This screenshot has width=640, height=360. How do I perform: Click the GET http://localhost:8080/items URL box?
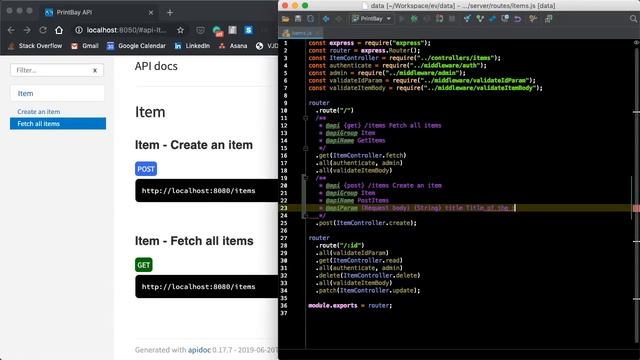coord(207,287)
